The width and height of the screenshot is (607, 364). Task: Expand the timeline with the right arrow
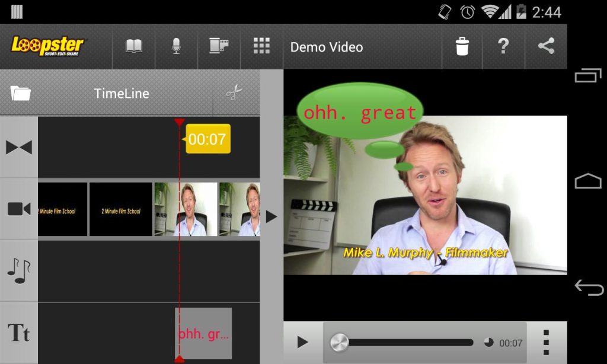(x=271, y=216)
